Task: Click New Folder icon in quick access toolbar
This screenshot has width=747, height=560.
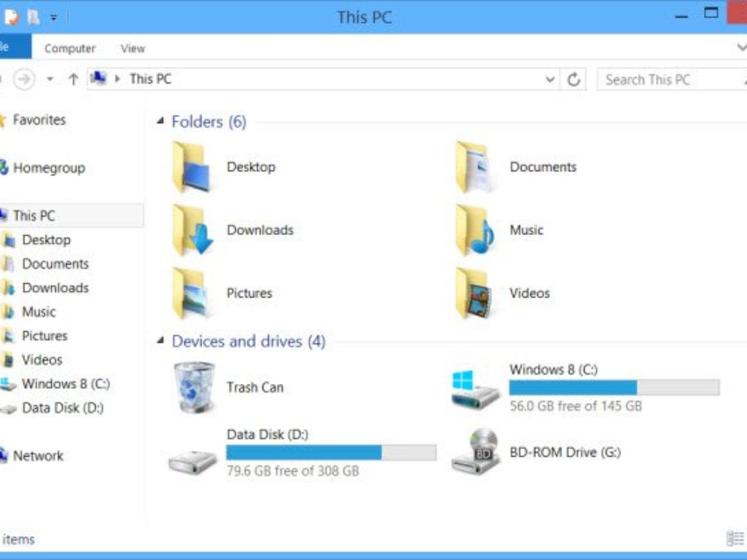Action: 32,17
